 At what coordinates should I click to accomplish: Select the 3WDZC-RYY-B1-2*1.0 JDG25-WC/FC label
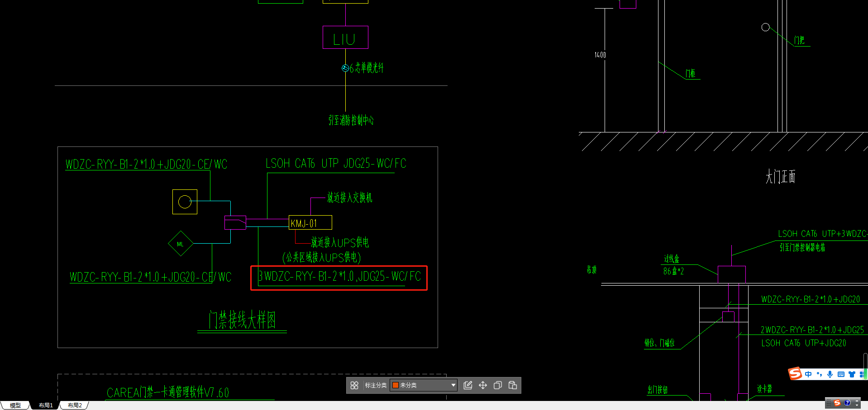[339, 276]
